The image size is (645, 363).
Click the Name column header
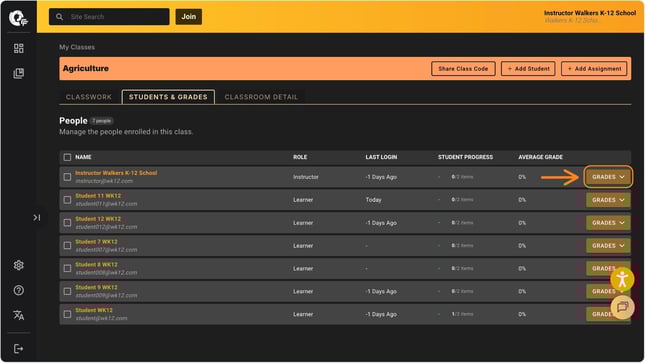(x=83, y=157)
